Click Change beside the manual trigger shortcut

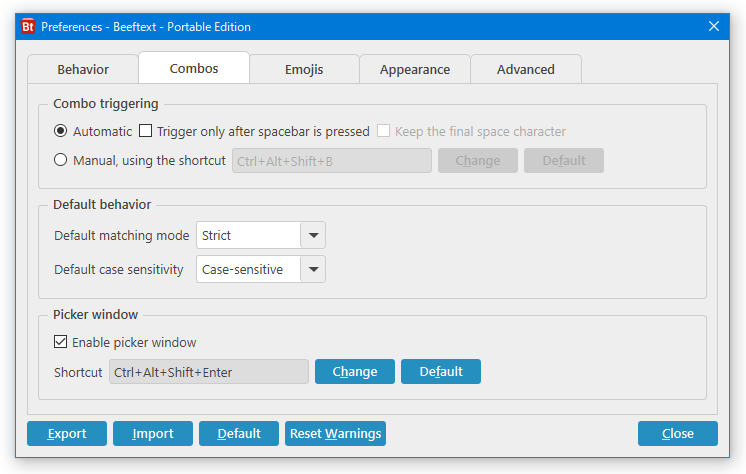pos(478,161)
